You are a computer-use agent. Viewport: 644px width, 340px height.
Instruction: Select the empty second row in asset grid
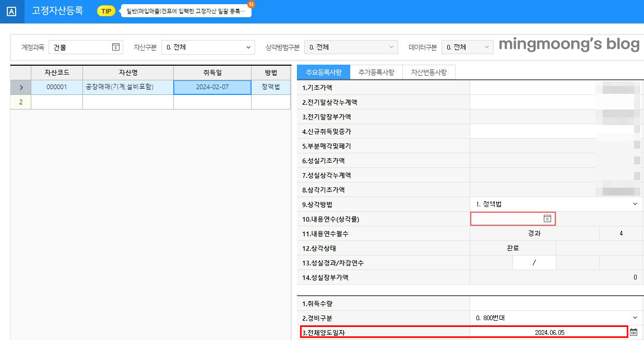coord(127,102)
